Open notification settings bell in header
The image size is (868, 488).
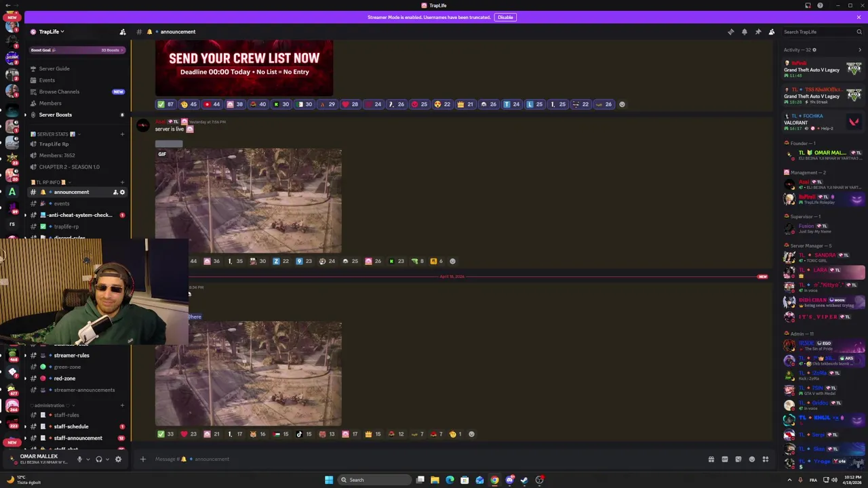point(745,32)
